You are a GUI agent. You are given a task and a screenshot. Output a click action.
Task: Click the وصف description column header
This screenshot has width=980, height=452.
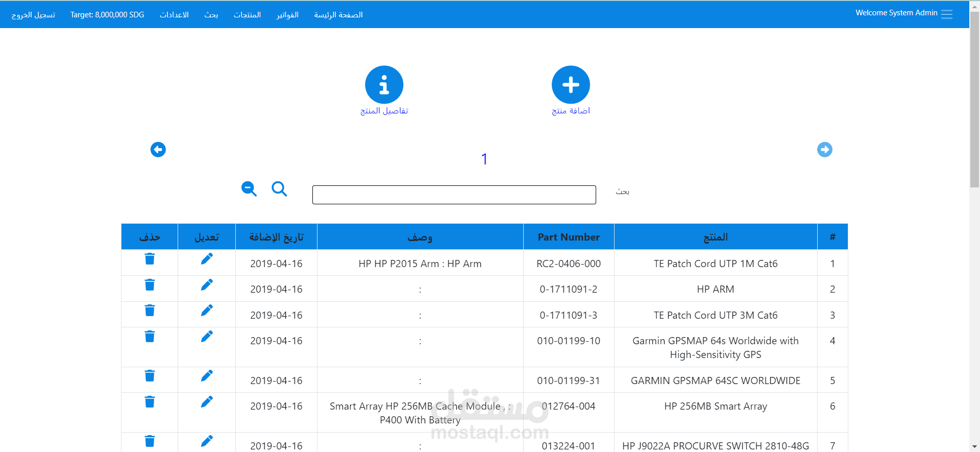coord(420,237)
